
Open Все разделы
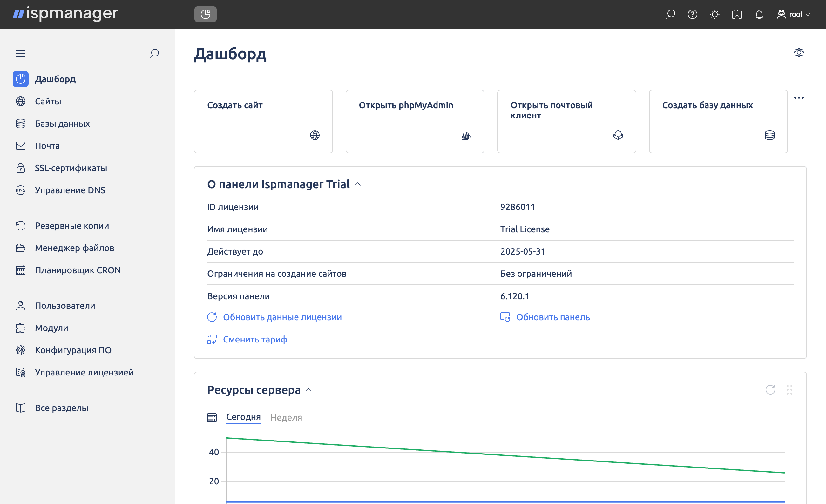[62, 408]
